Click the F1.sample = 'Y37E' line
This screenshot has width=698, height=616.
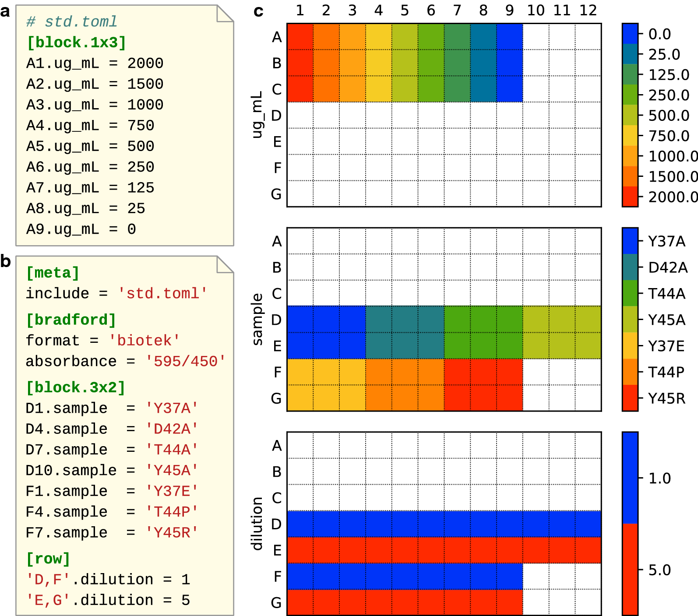[x=112, y=491]
